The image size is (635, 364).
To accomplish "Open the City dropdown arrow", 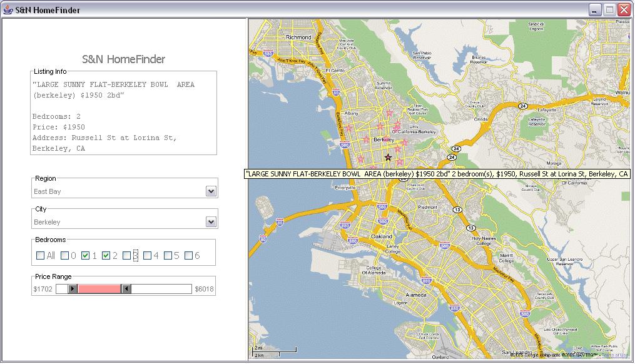I will [211, 222].
